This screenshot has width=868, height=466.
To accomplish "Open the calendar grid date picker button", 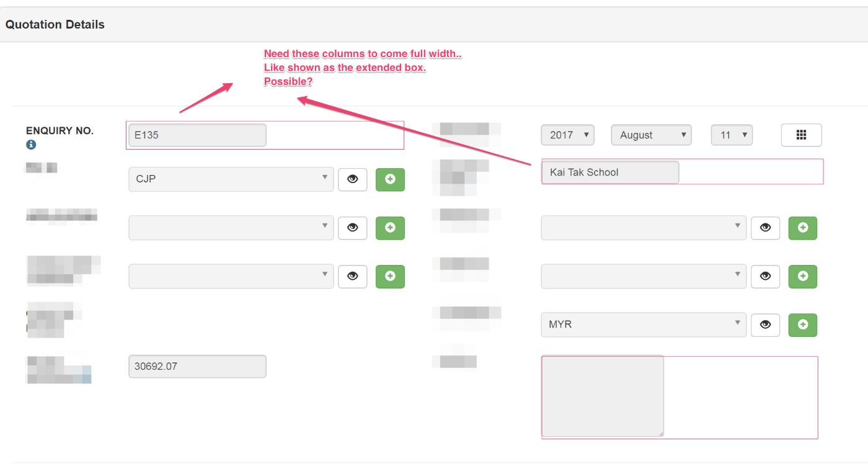I will [801, 135].
